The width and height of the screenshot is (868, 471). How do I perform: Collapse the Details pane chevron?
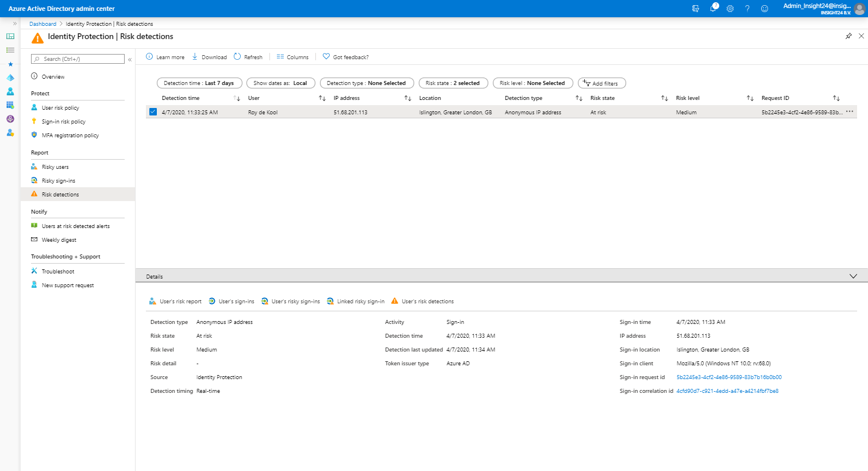point(853,276)
